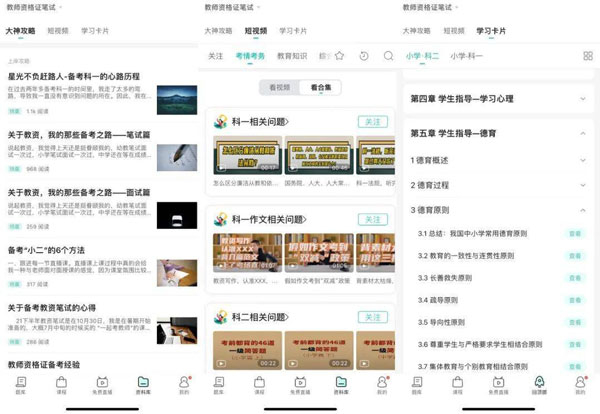Play the 假如作文考到"双减"政策 video
Image resolution: width=600 pixels, height=414 pixels.
pyautogui.click(x=319, y=253)
